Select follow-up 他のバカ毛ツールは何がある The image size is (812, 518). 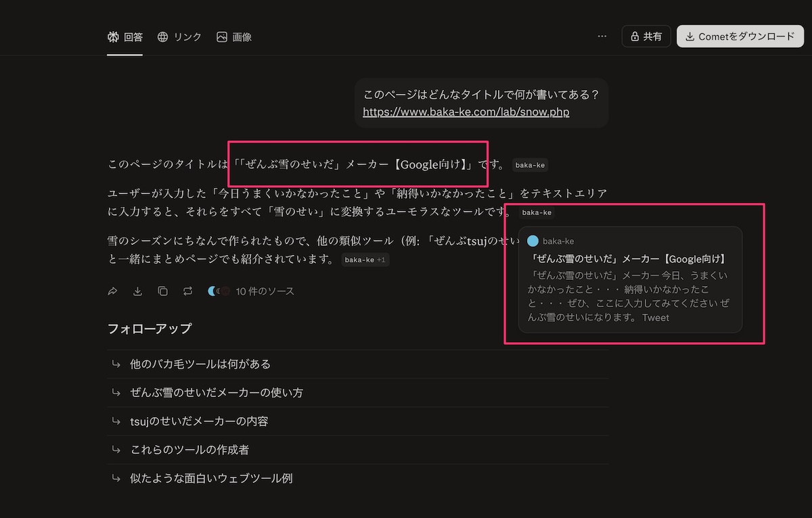click(x=200, y=364)
